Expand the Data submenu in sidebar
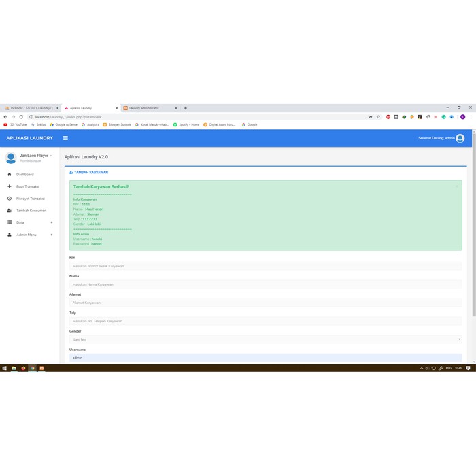 tap(52, 222)
